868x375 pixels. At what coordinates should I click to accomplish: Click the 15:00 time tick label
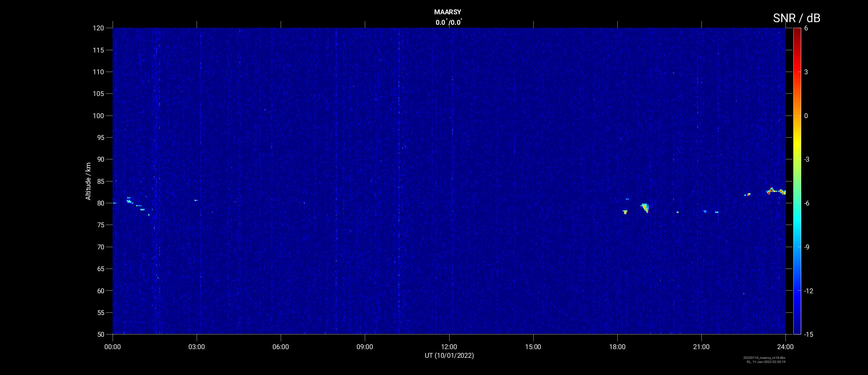[533, 347]
